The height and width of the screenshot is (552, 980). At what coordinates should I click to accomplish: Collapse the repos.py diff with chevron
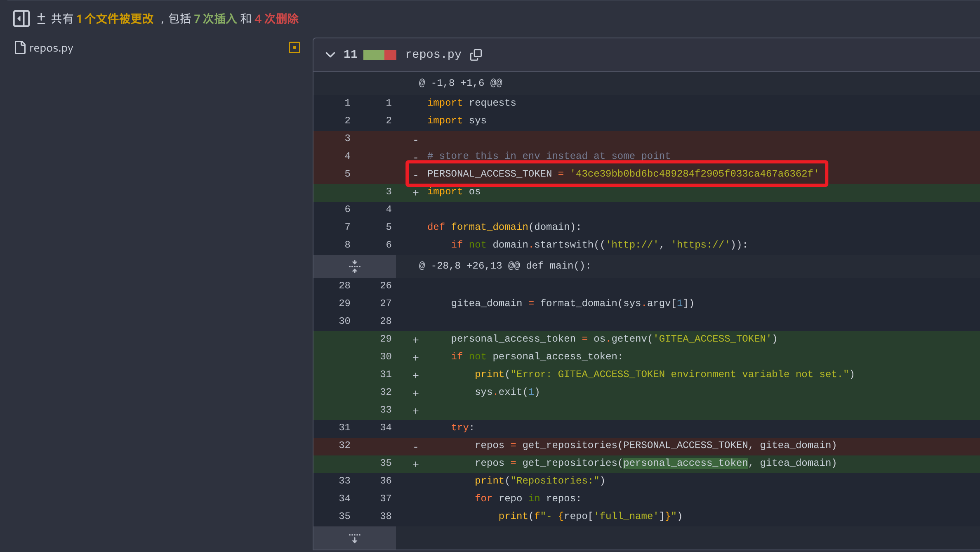pyautogui.click(x=330, y=54)
